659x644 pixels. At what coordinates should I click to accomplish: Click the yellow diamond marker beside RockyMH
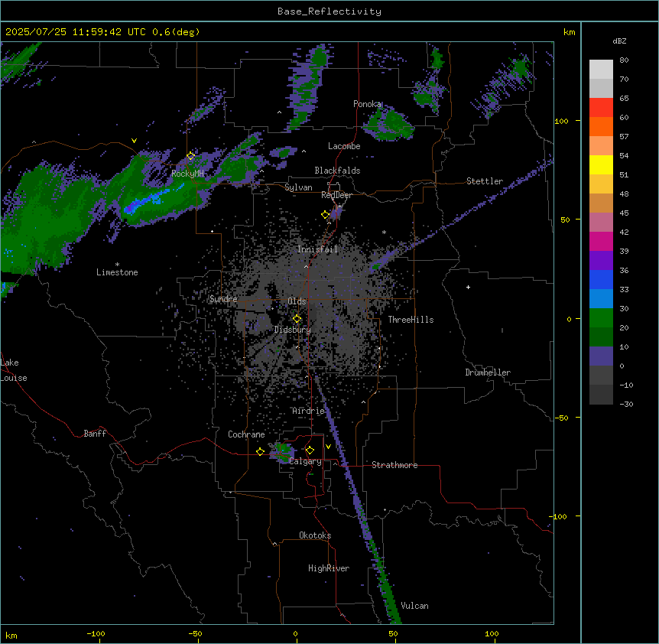(191, 156)
